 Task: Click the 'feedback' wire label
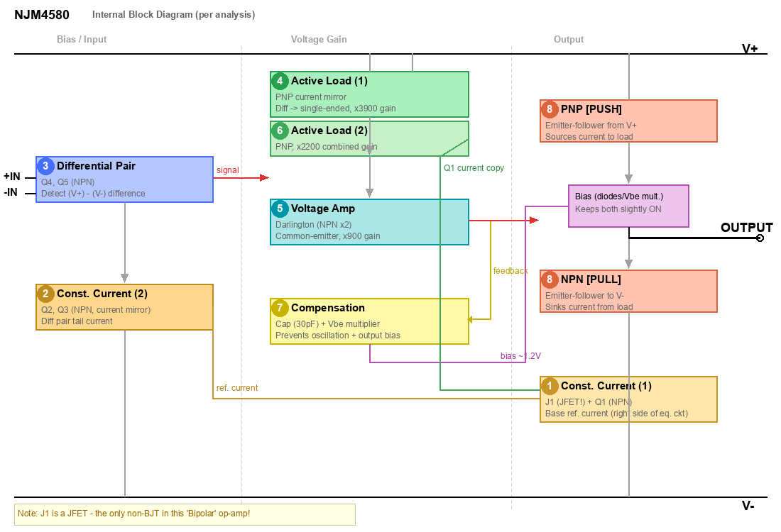click(x=510, y=271)
